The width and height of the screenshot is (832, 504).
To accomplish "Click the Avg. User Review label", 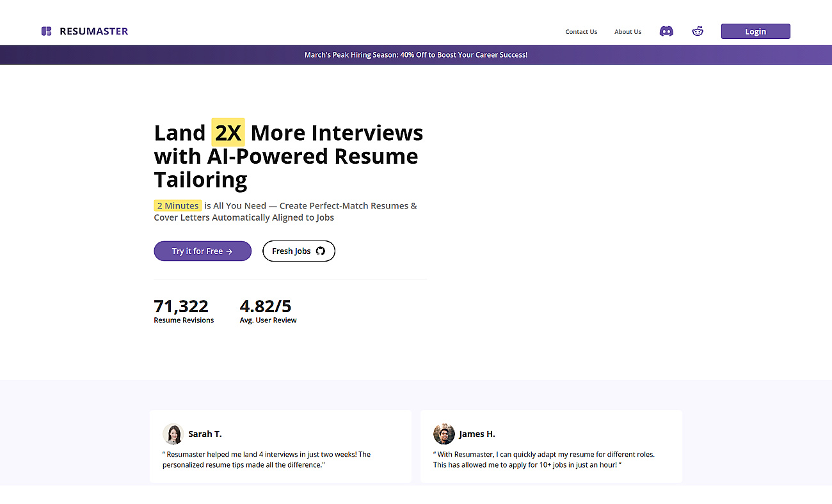I will 268,320.
